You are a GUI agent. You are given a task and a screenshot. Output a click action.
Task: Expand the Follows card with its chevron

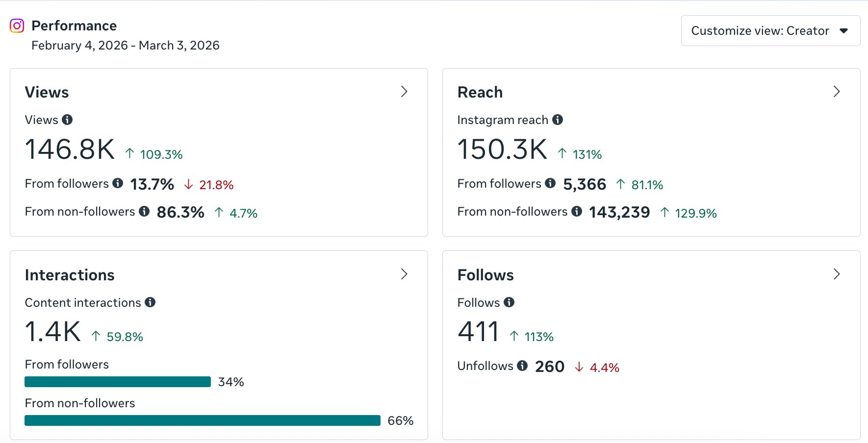pos(837,274)
